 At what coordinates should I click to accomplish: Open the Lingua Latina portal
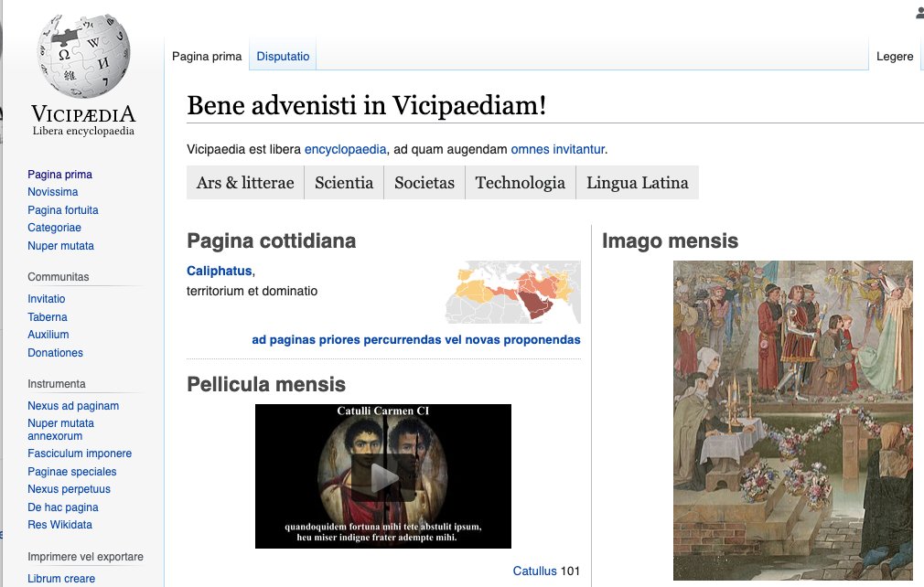[637, 182]
